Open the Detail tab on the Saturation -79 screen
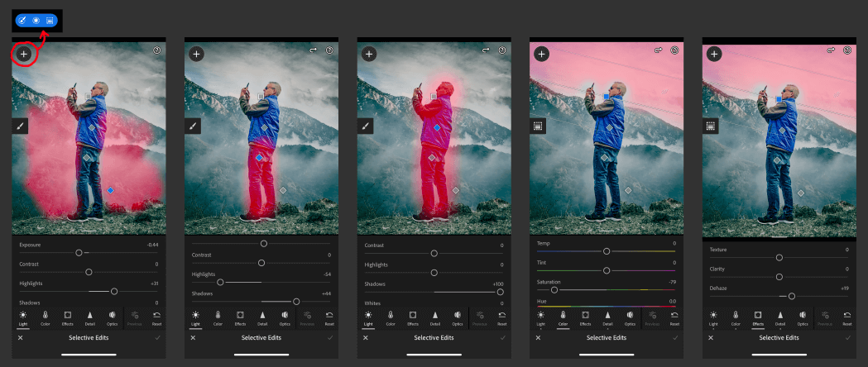The width and height of the screenshot is (868, 367). click(x=608, y=317)
